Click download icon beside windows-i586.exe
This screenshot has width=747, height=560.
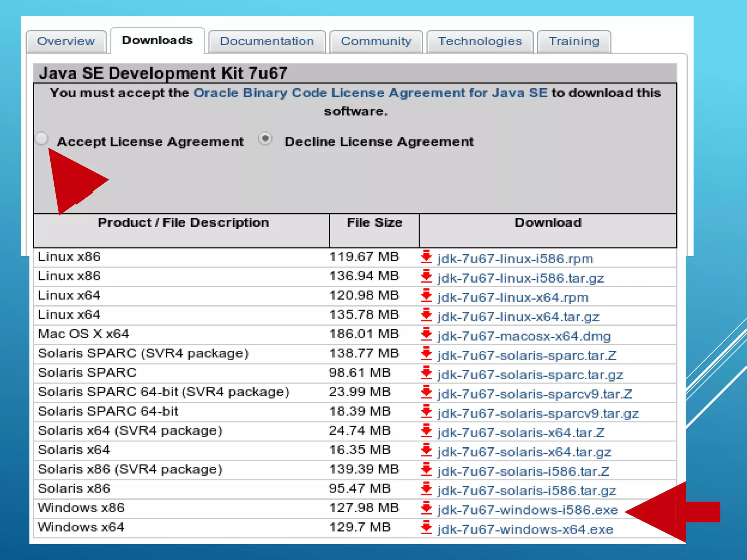pos(426,508)
